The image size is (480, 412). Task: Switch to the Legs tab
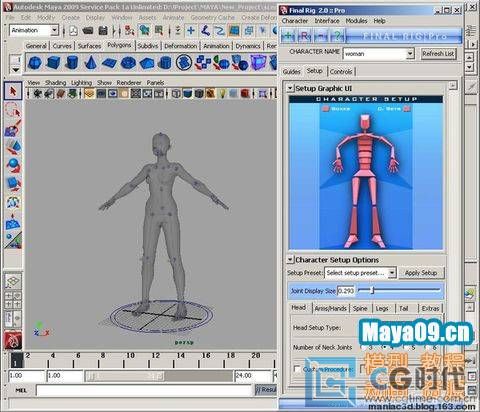[382, 309]
